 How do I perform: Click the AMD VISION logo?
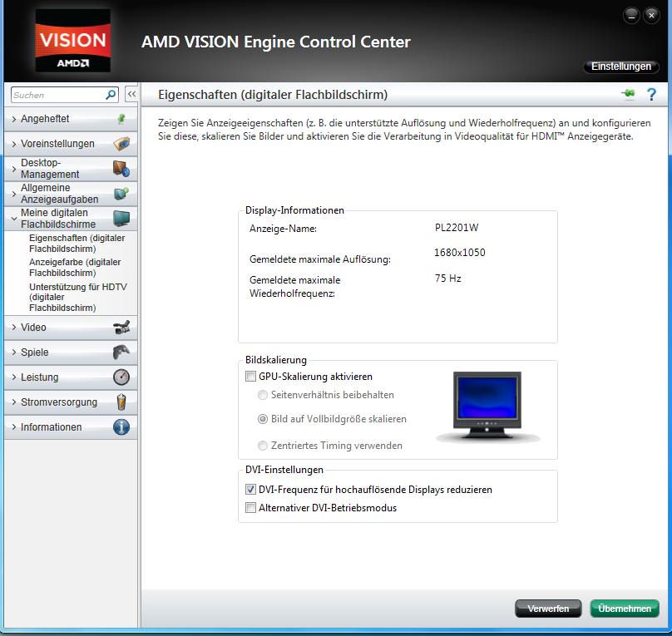(x=73, y=40)
